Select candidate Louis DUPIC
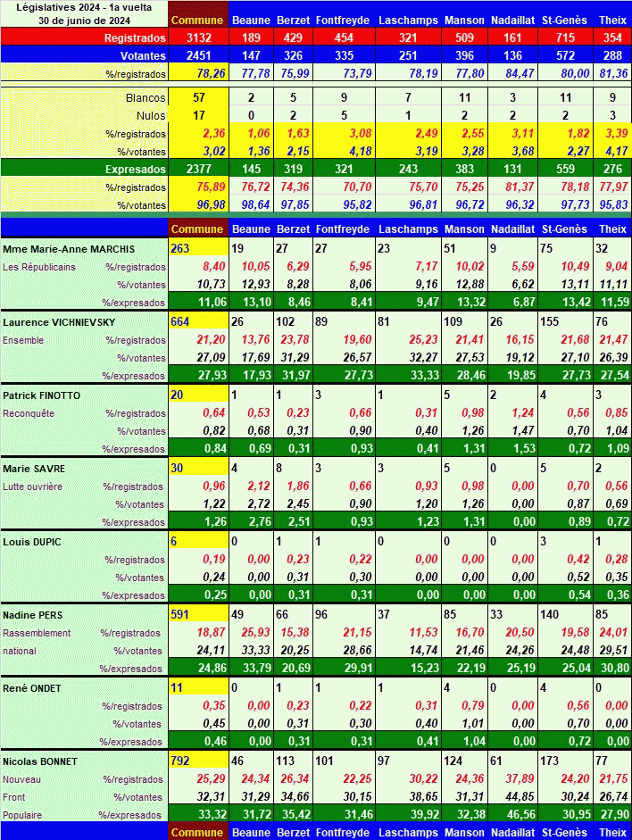 tap(31, 542)
